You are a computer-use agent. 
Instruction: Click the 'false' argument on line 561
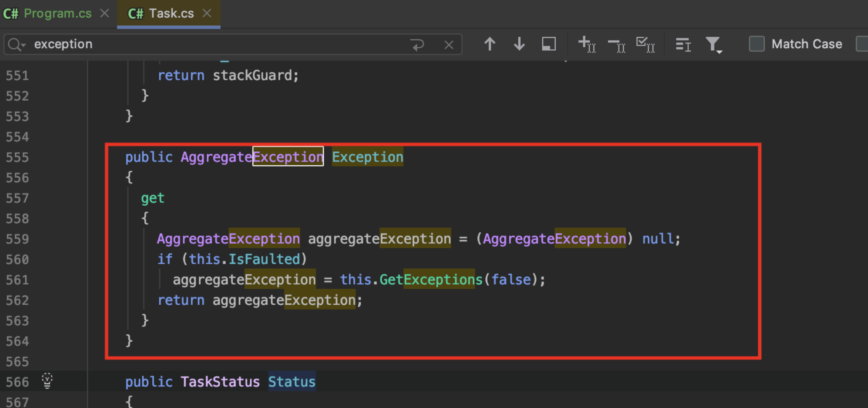(x=511, y=280)
